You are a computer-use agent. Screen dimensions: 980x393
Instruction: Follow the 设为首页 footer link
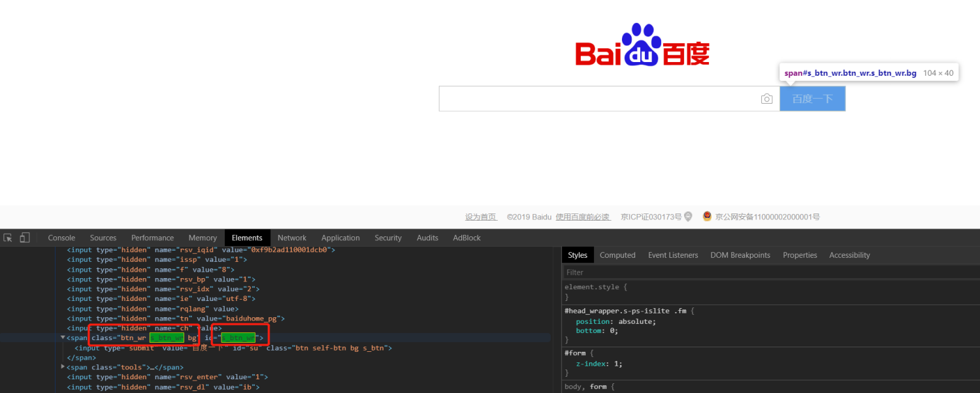click(481, 217)
